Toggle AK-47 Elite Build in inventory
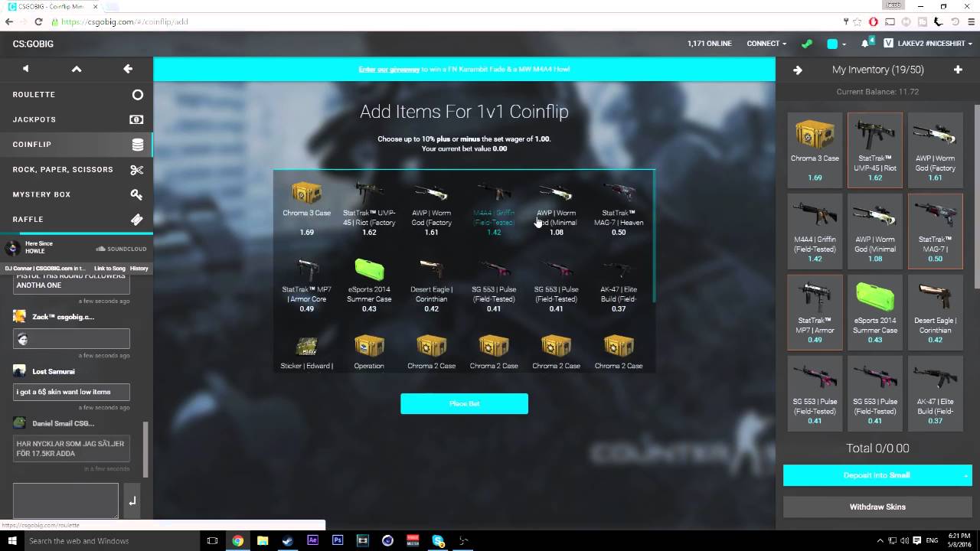 (x=935, y=394)
